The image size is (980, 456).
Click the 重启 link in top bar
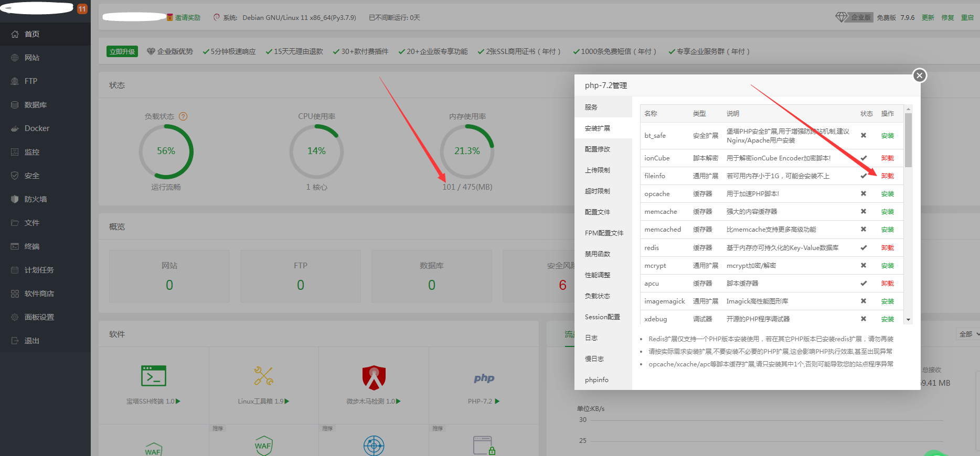967,18
